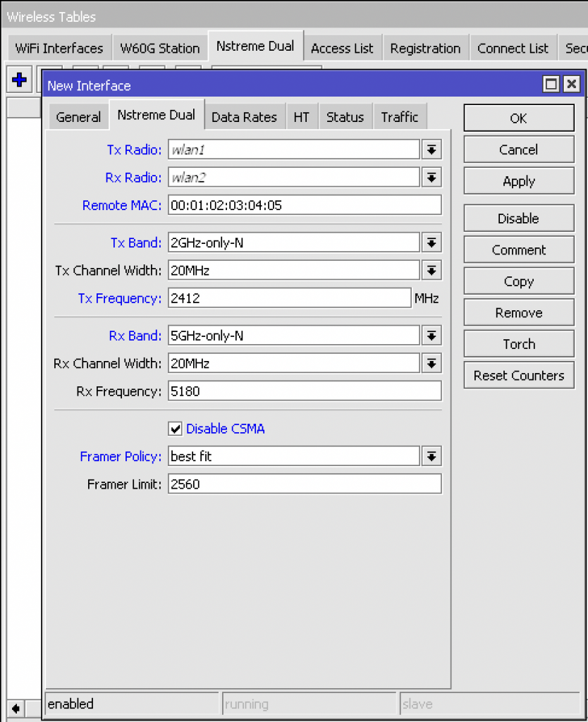Select the Registration tab
Viewport: 588px width, 722px height.
[x=425, y=48]
